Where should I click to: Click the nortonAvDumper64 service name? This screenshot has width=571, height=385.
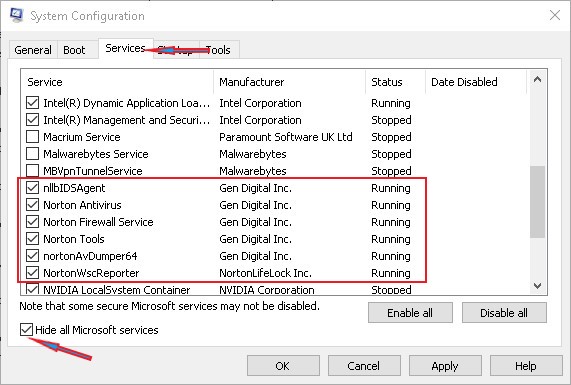[x=90, y=256]
